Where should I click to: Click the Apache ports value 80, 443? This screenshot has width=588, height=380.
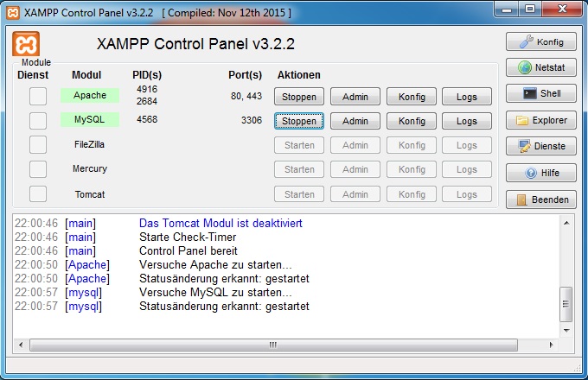(246, 96)
